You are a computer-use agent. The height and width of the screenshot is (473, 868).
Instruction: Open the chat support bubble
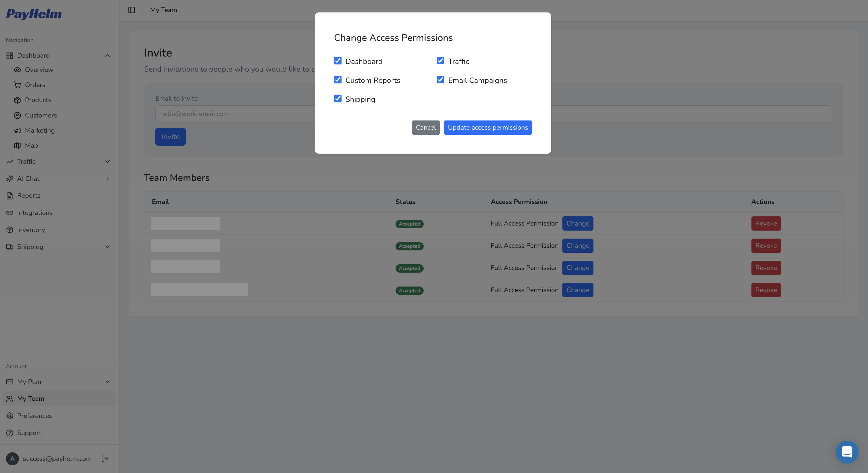[x=847, y=452]
